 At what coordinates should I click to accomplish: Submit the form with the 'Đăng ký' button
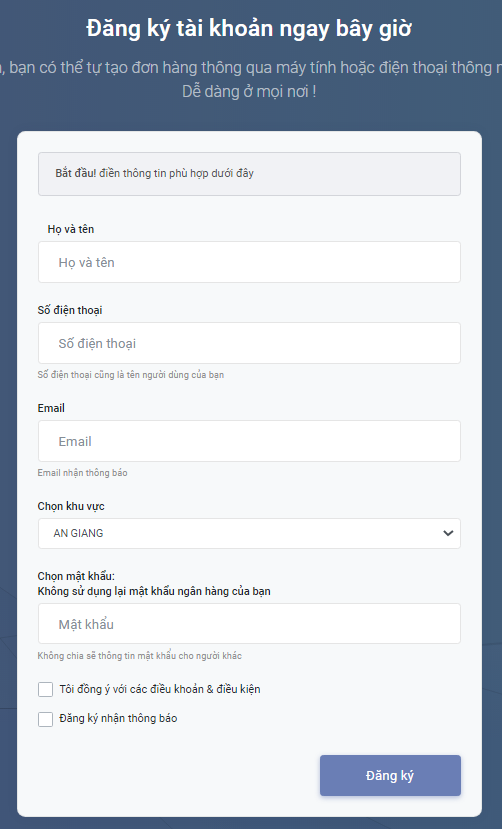click(390, 775)
